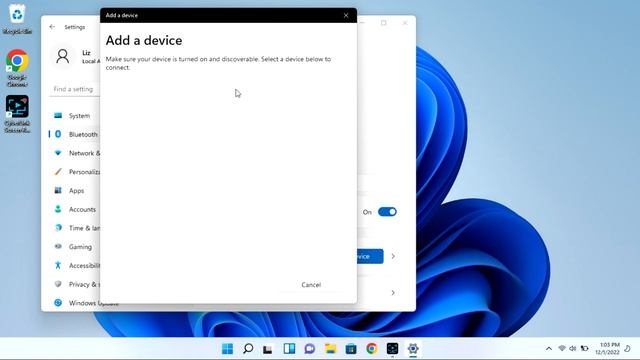Click the volume tray icon
This screenshot has width=640, height=360.
coord(573,348)
